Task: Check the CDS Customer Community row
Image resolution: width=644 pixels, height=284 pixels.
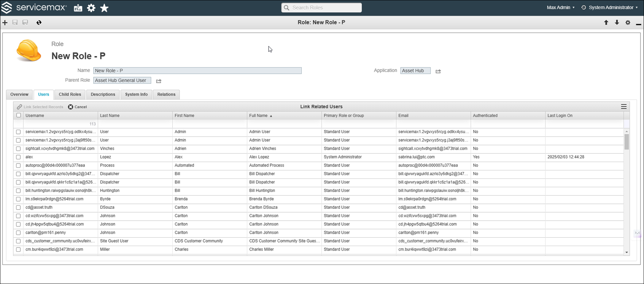Action: pyautogui.click(x=18, y=241)
